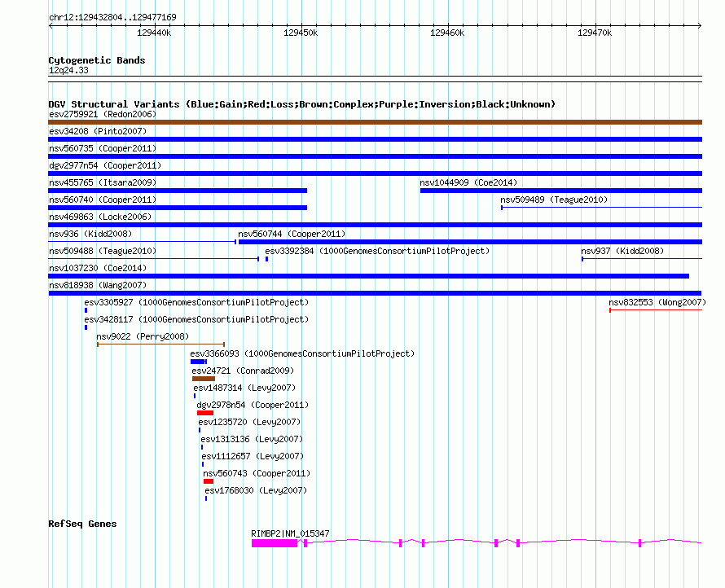The height and width of the screenshot is (588, 725).
Task: Open variant nsv560735 (Cooper2011)
Action: tap(103, 148)
